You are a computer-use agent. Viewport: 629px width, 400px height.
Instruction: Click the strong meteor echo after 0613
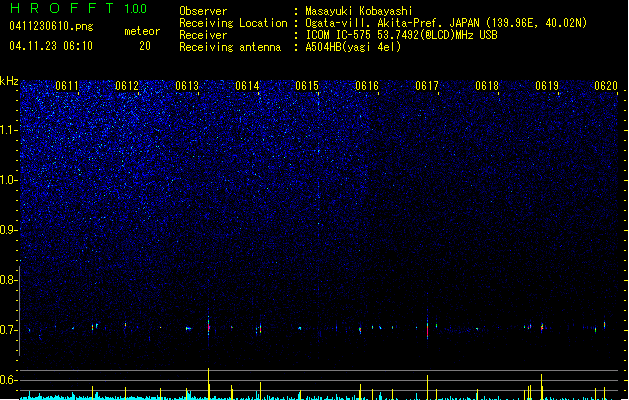pyautogui.click(x=209, y=326)
